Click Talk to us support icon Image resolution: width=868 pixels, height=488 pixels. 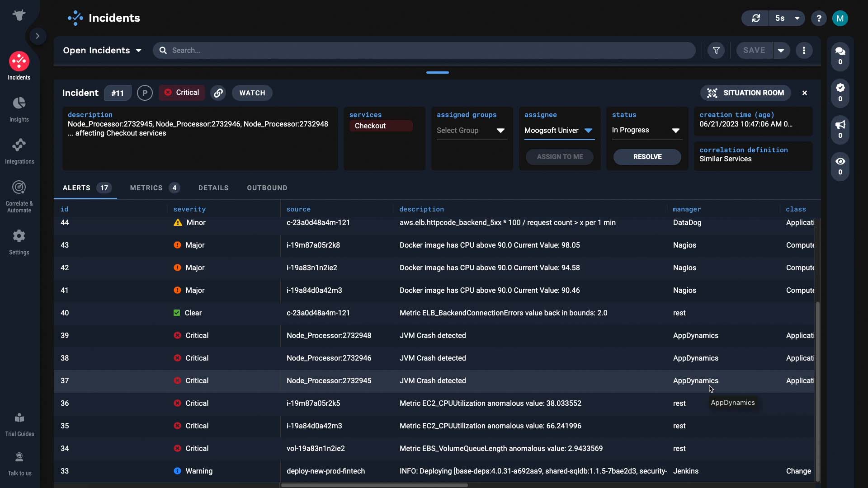click(x=19, y=464)
